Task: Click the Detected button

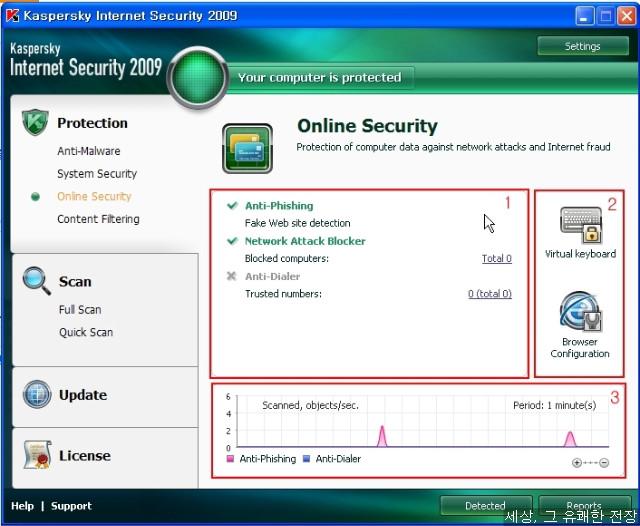Action: (485, 506)
